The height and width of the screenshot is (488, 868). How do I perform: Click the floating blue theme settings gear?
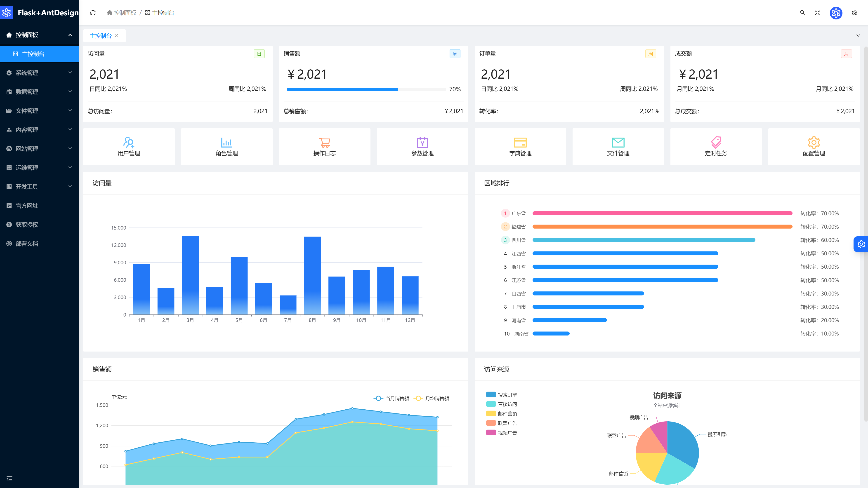pos(861,244)
